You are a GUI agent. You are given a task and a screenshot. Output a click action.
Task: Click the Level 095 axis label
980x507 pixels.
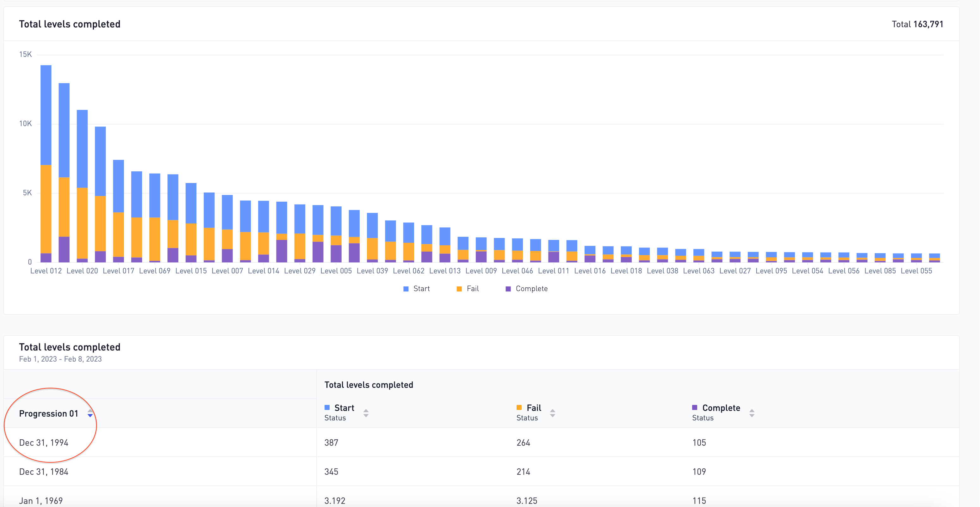point(771,271)
